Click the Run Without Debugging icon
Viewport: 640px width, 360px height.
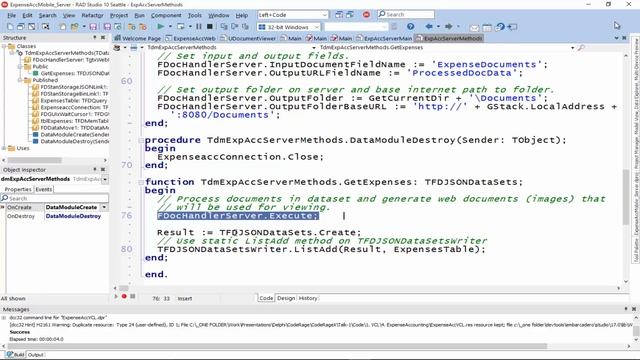(180, 27)
